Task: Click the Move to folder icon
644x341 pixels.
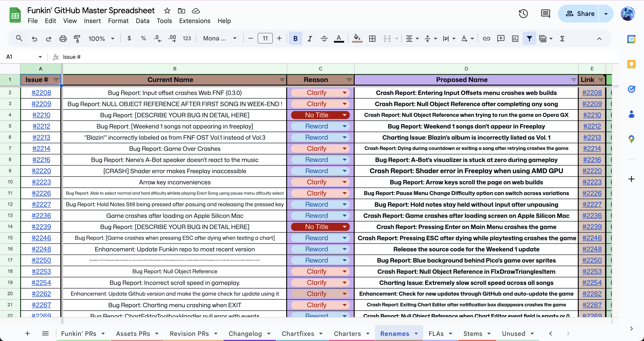Action: coord(182,11)
